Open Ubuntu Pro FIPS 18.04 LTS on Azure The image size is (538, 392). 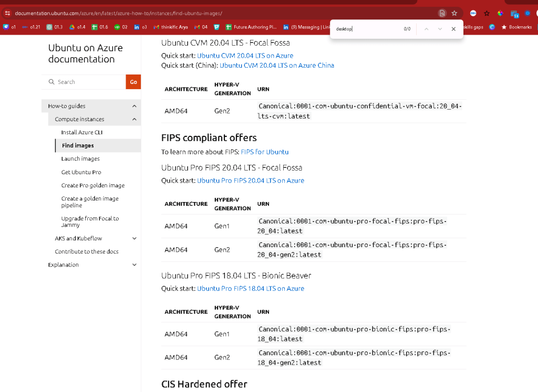251,289
